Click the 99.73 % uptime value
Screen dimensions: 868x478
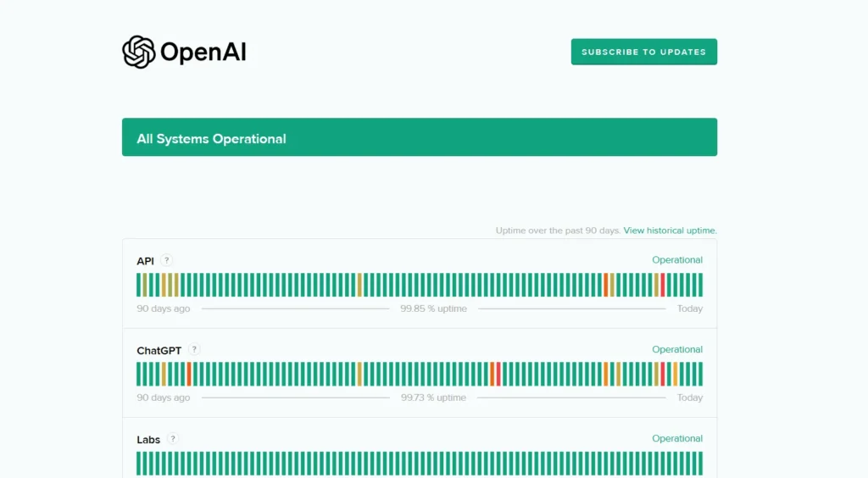(433, 397)
